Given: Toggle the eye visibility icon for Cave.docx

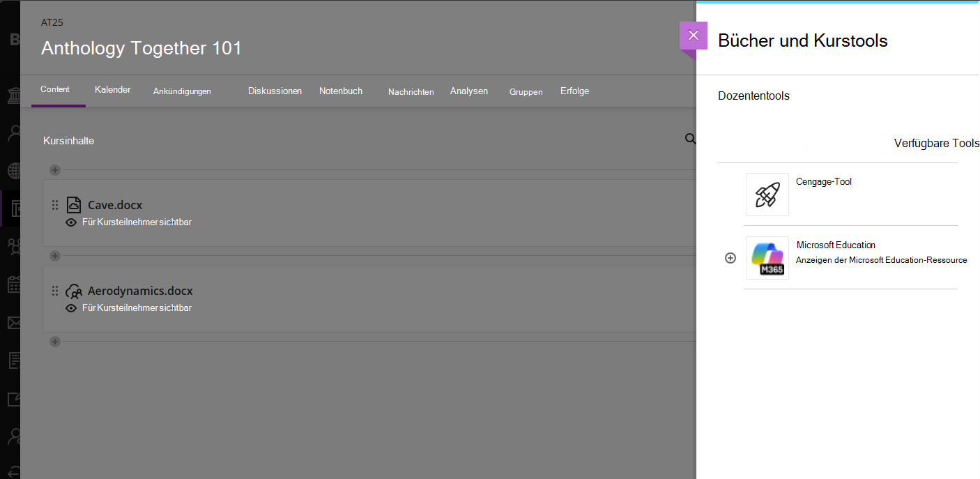Looking at the screenshot, I should coord(71,222).
